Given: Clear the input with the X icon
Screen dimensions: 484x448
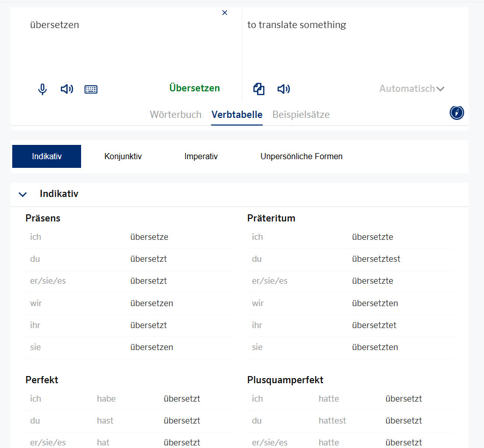Looking at the screenshot, I should point(225,13).
